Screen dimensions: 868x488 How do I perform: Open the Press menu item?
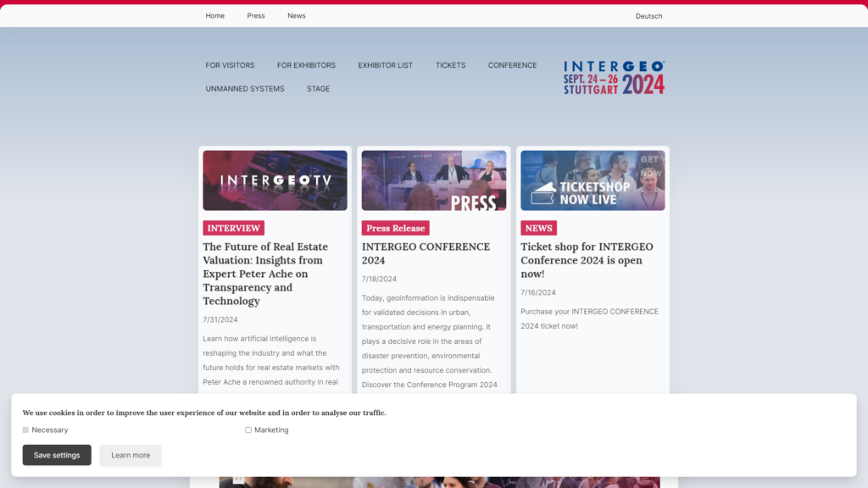coord(256,16)
